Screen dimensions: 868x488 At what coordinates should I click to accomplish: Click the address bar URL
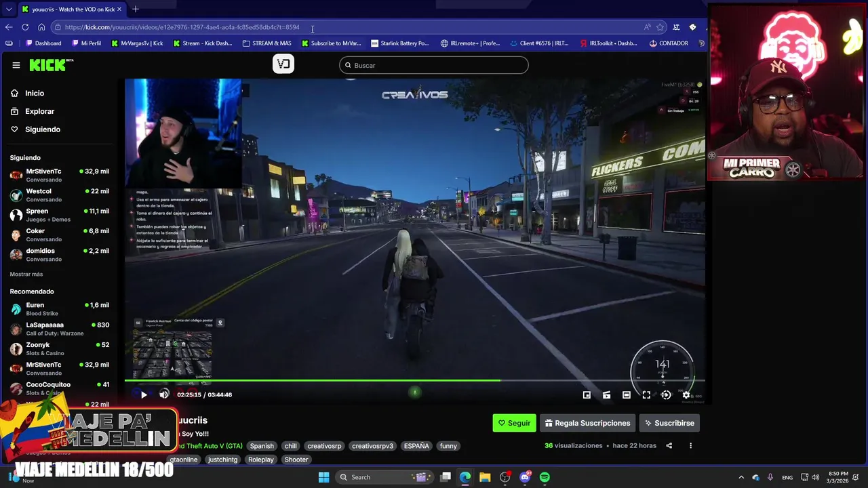(182, 27)
